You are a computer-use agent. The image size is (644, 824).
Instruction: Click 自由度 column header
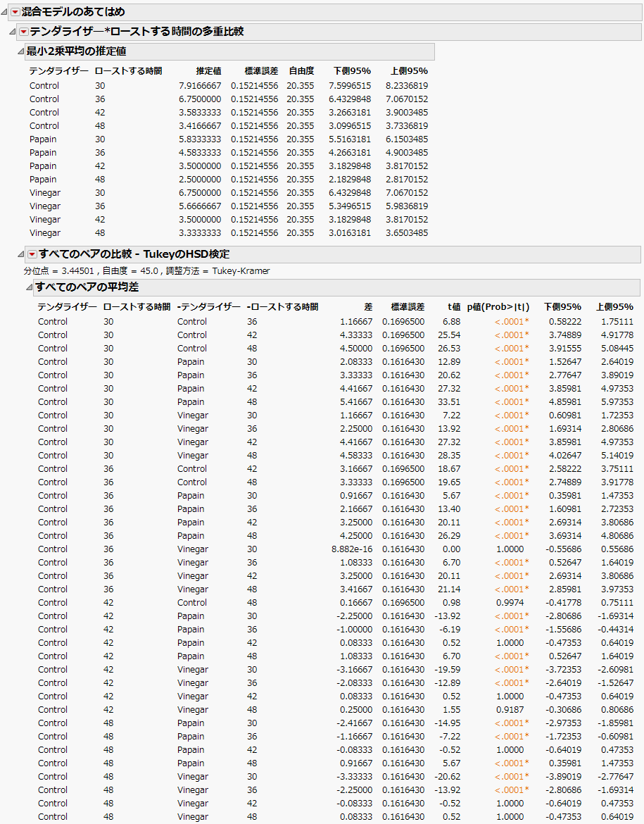[x=301, y=71]
